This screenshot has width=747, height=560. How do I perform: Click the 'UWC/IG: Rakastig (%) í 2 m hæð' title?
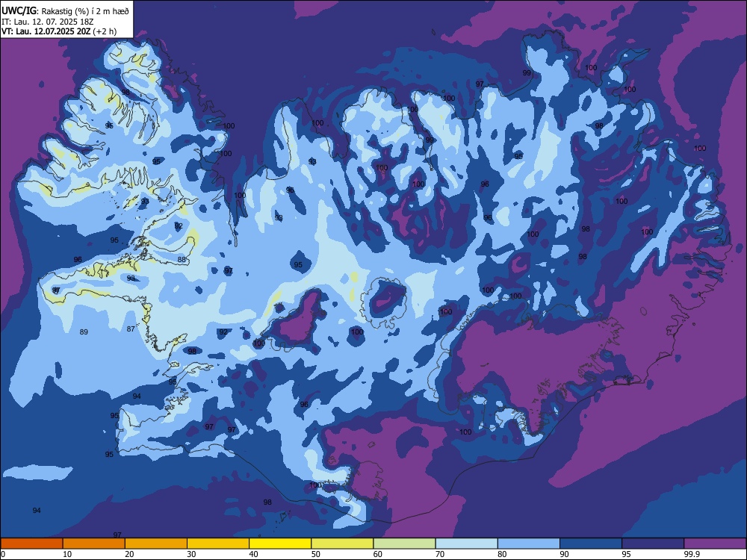point(65,11)
